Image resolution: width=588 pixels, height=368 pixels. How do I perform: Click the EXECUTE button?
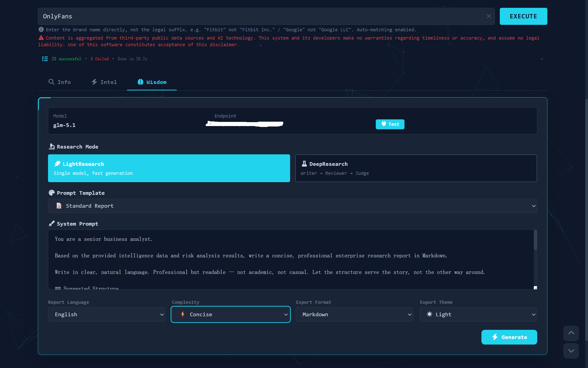tap(523, 16)
